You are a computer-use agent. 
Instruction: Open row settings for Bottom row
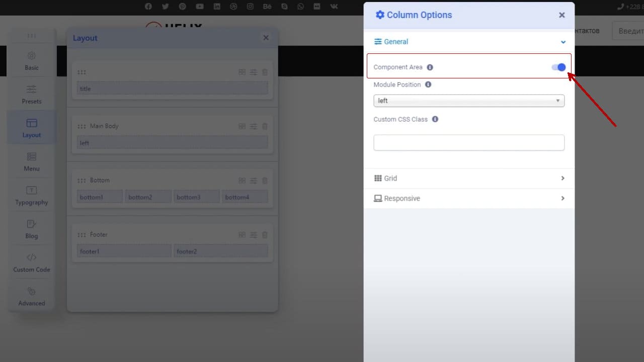coord(254,180)
